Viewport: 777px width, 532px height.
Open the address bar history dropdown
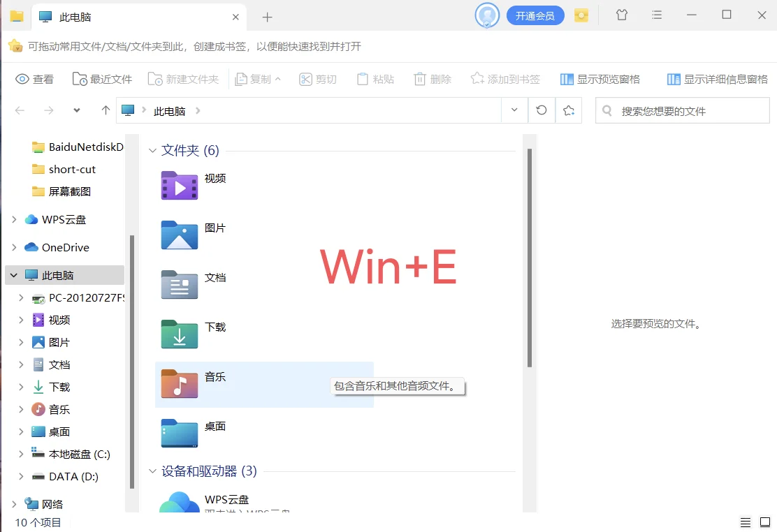point(514,110)
